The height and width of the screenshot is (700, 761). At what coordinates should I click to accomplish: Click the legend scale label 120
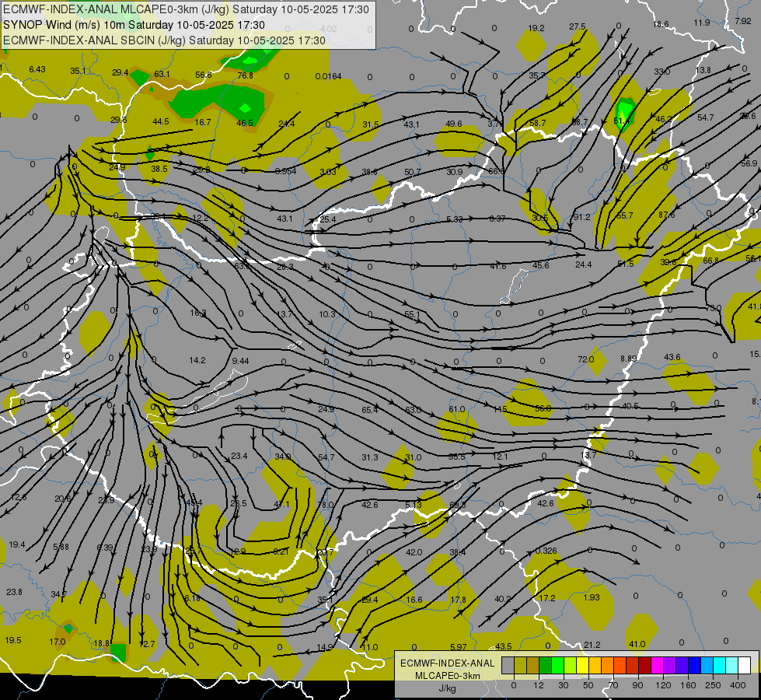coord(664,685)
